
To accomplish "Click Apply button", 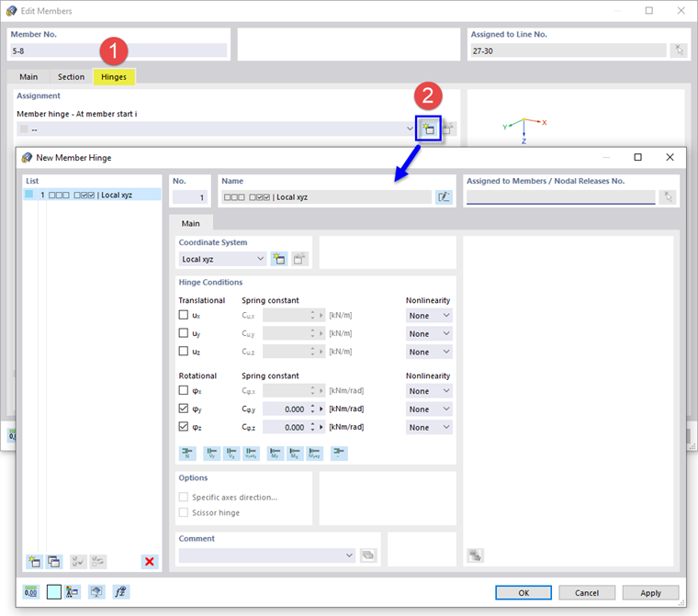I will pos(650,593).
